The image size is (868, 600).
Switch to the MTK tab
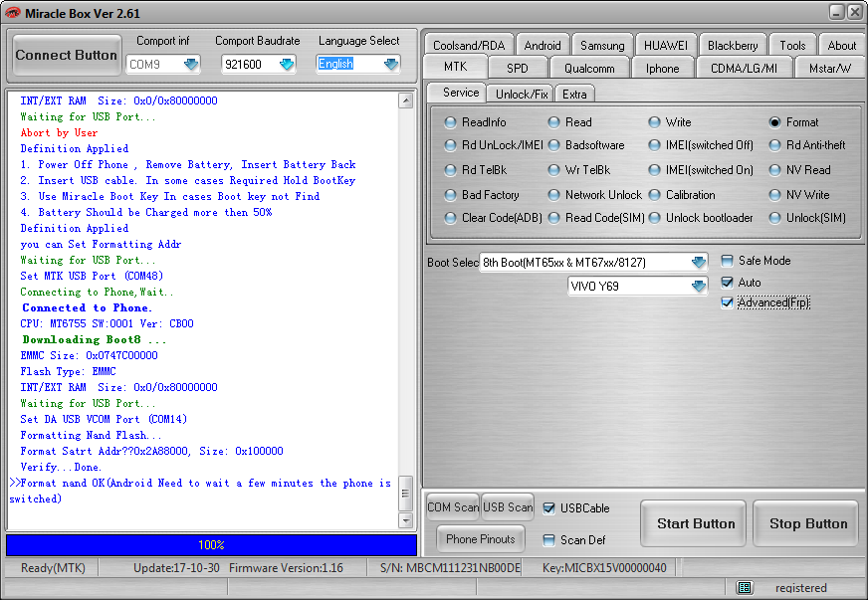pos(455,67)
